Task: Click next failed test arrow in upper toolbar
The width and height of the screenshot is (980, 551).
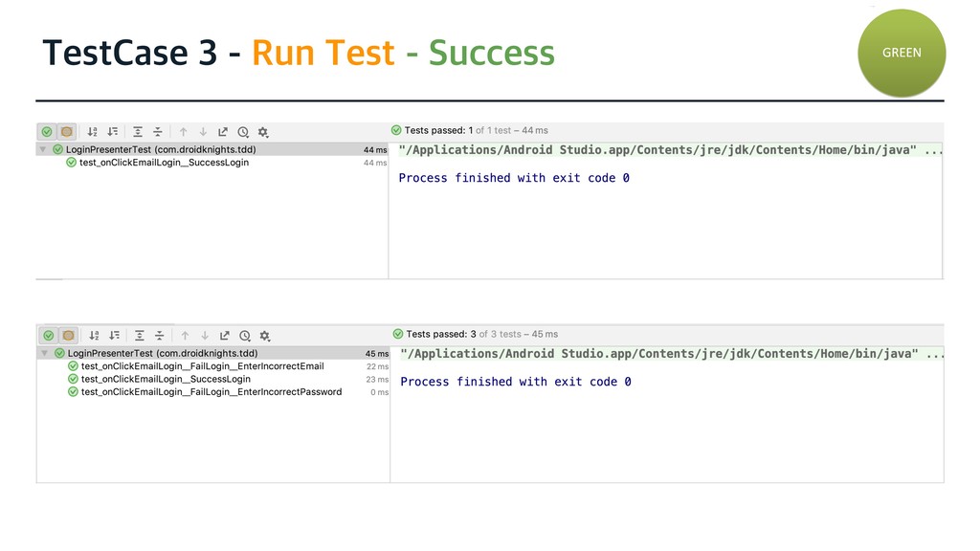Action: coord(202,132)
